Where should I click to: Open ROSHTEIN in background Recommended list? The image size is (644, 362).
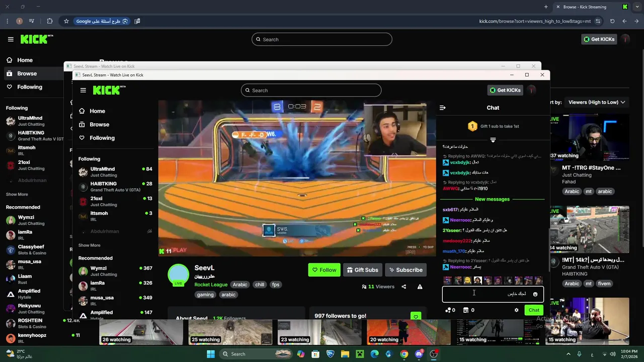pos(33,323)
